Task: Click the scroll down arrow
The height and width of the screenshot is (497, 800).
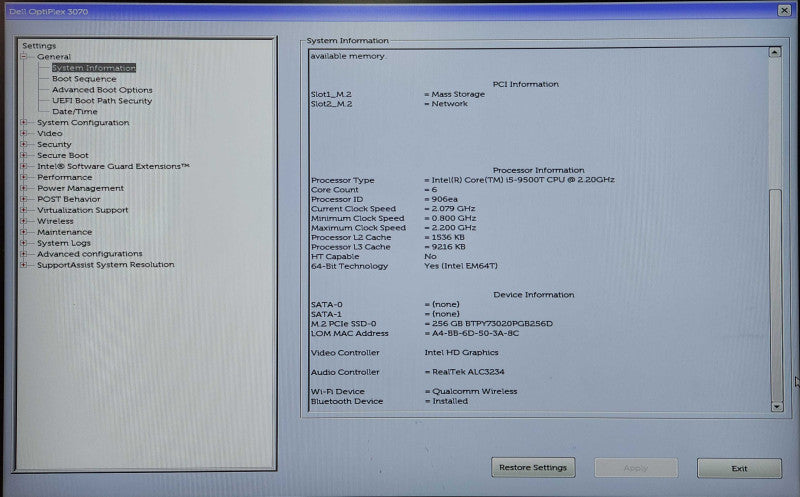Action: (777, 407)
